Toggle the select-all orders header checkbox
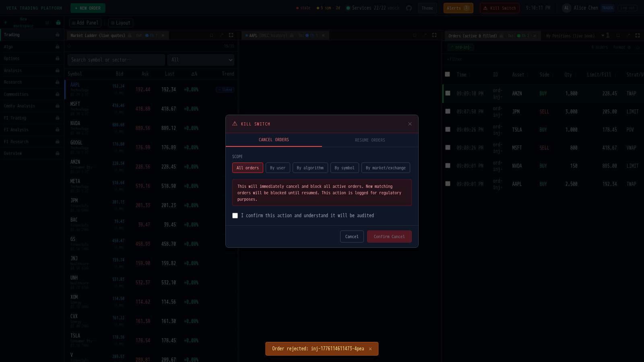Screen dimensions: 644x362 pos(448,74)
